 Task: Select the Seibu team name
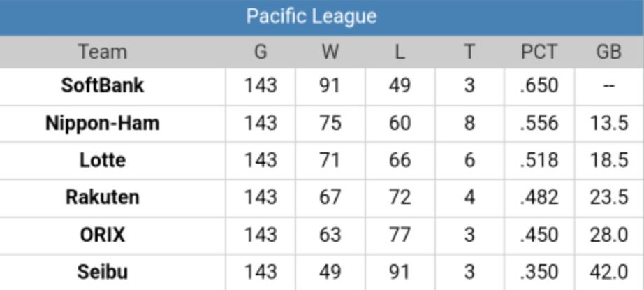(103, 271)
